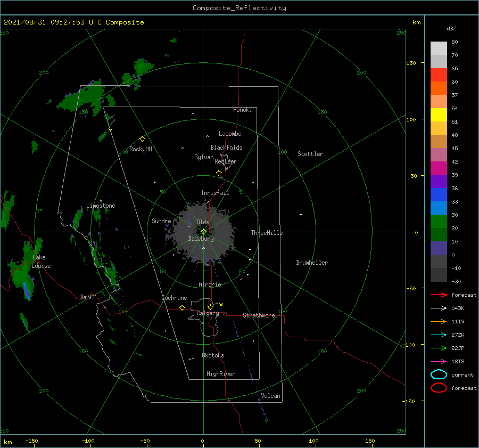479x448 pixels.
Task: Click the orange 111V arrow in the legend
Action: [x=439, y=321]
